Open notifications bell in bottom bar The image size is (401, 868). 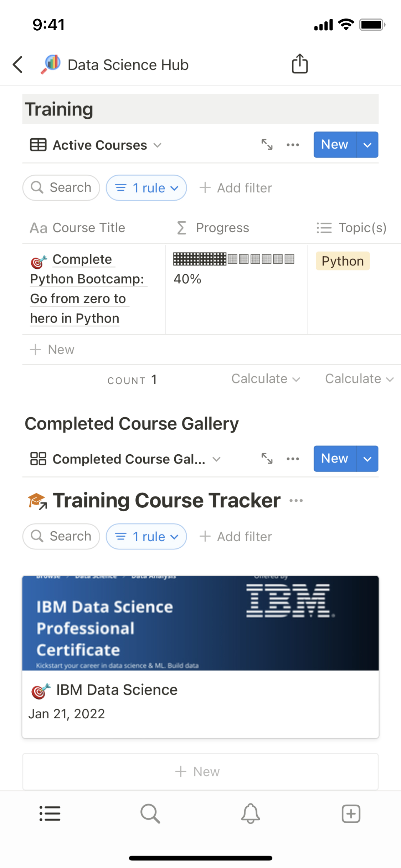[251, 813]
